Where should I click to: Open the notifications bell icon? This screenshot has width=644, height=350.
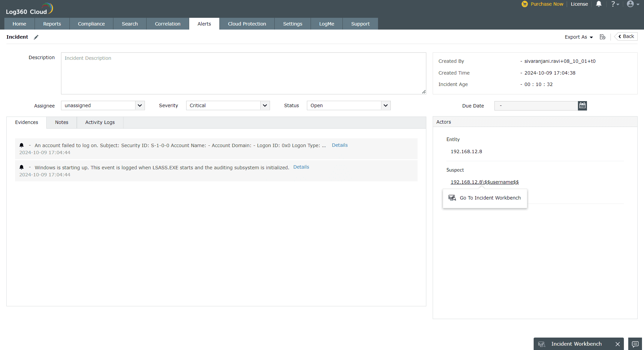[x=599, y=4]
